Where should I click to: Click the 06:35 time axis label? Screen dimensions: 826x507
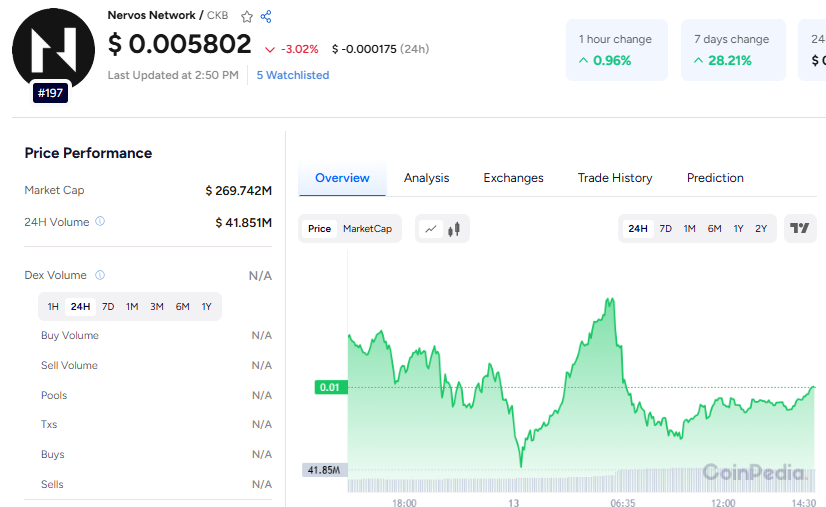(623, 503)
